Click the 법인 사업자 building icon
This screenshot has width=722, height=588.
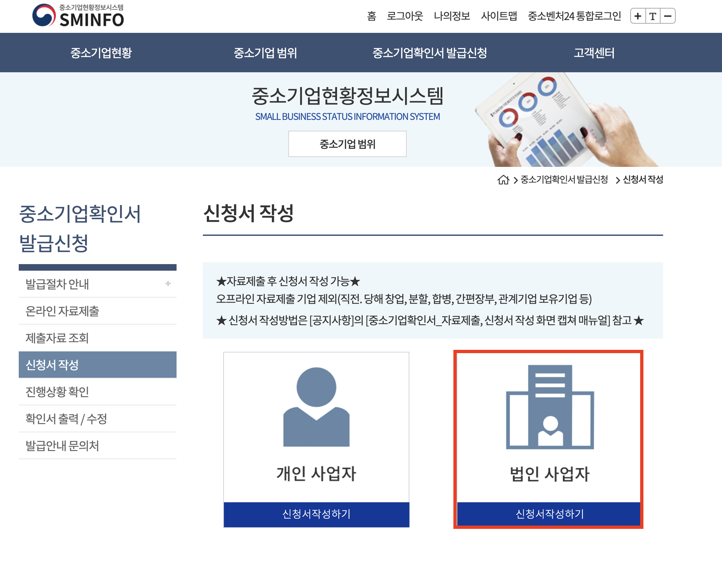pyautogui.click(x=549, y=406)
